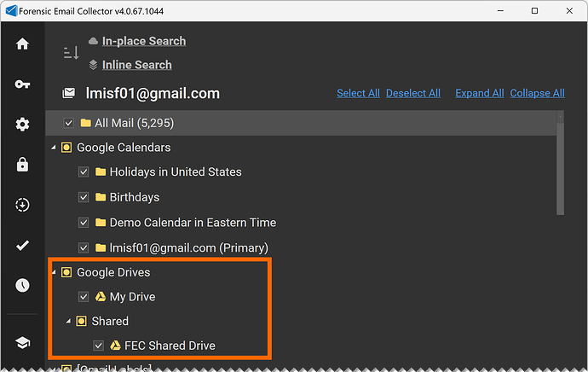The width and height of the screenshot is (588, 372).
Task: Collapse the Google Calendars tree node
Action: tap(55, 148)
